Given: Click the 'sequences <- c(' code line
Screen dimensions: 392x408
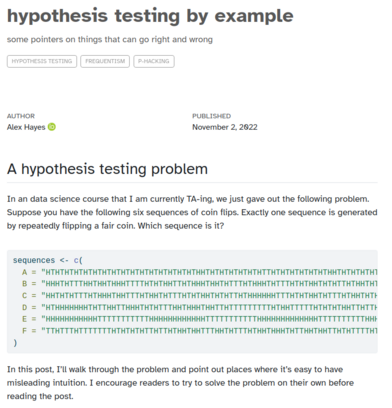Looking at the screenshot, I should (48, 260).
